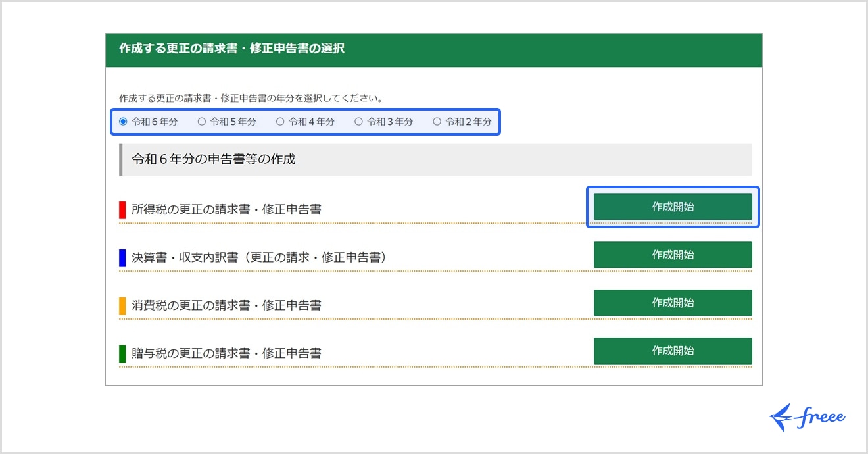This screenshot has height=454, width=868.
Task: Start creating 決算書・収支内訳書
Action: pyautogui.click(x=672, y=255)
